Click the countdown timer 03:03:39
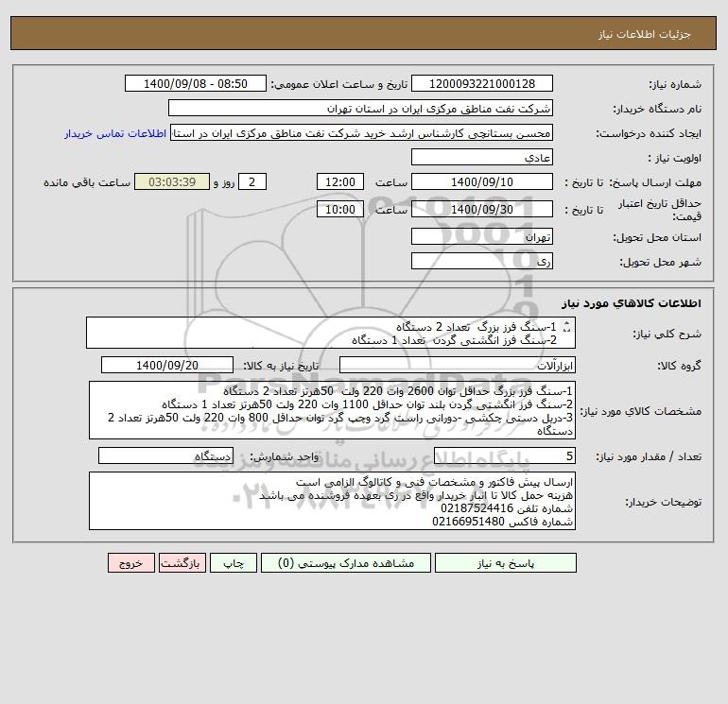This screenshot has width=728, height=704. [x=172, y=182]
